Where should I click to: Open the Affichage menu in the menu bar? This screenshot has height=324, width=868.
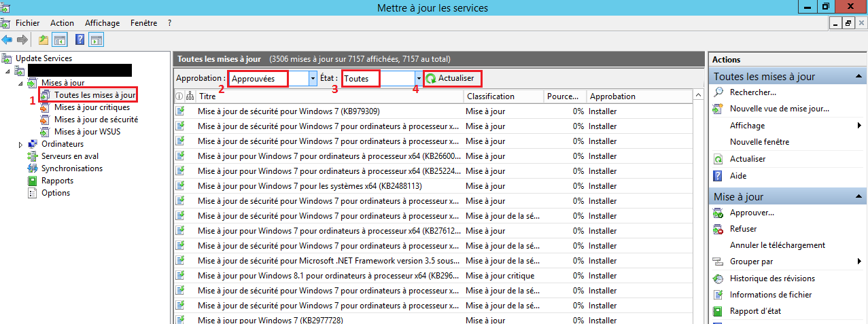click(101, 23)
